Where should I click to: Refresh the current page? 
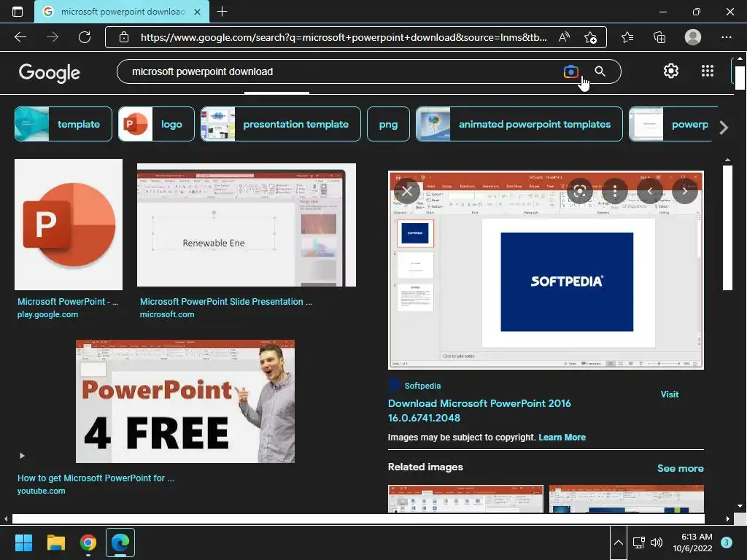(x=85, y=37)
